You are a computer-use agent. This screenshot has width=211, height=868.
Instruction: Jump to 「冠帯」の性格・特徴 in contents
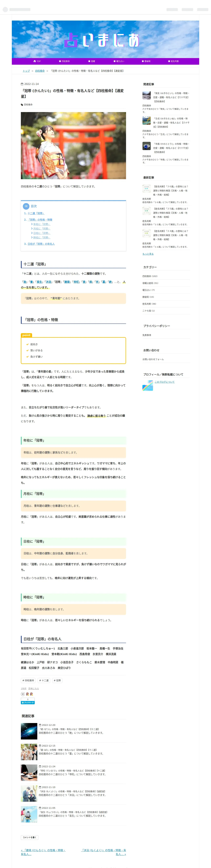(40, 220)
